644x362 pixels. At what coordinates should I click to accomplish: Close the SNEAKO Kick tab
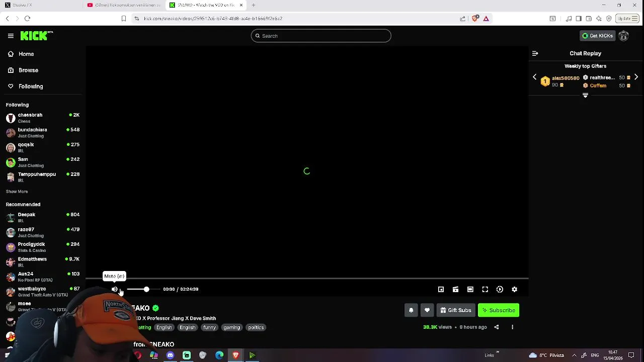(x=241, y=5)
